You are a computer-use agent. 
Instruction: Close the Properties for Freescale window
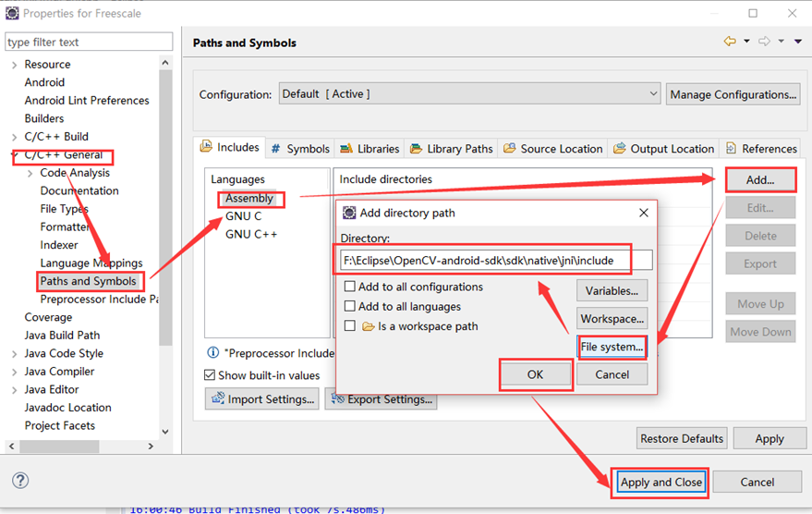[793, 13]
